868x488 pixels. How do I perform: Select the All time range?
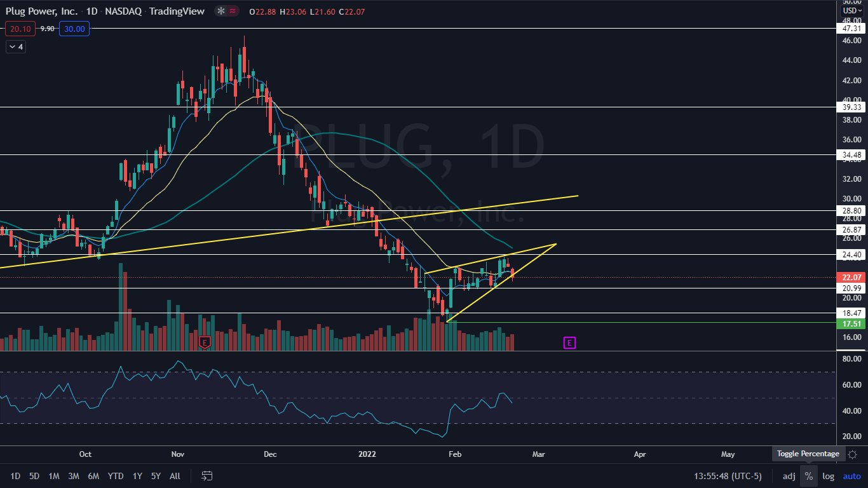[x=175, y=476]
